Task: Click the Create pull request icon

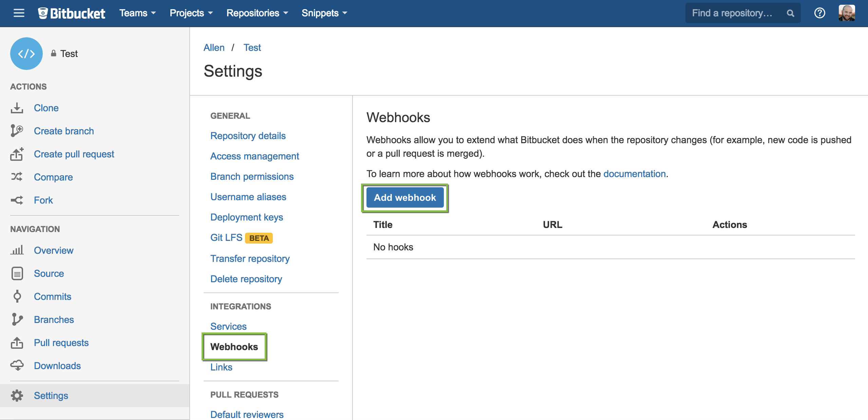Action: (x=17, y=154)
